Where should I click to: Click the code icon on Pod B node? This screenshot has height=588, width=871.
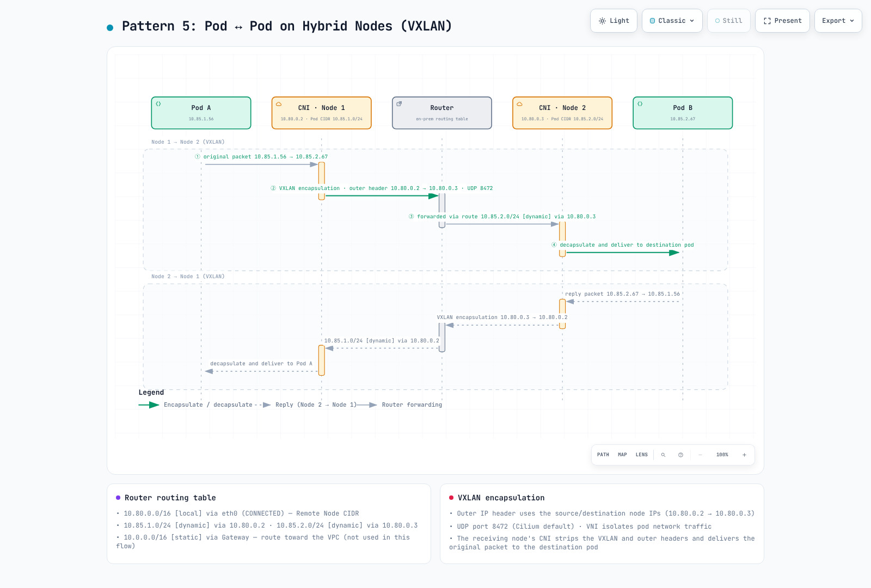click(640, 103)
